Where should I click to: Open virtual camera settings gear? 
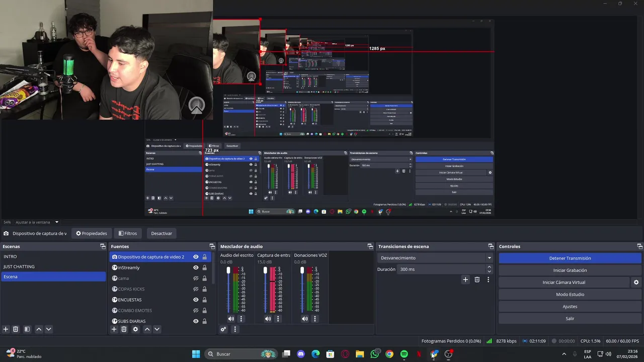pos(636,283)
